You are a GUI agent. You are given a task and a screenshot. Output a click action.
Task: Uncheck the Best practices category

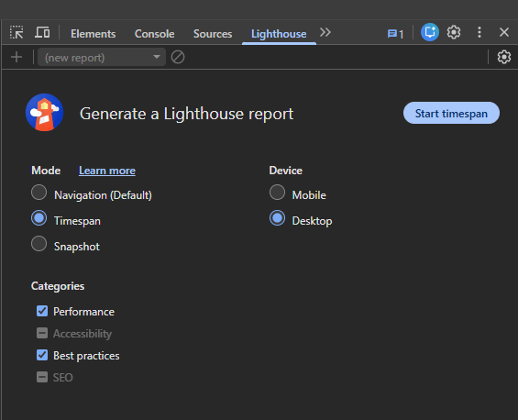(x=42, y=355)
